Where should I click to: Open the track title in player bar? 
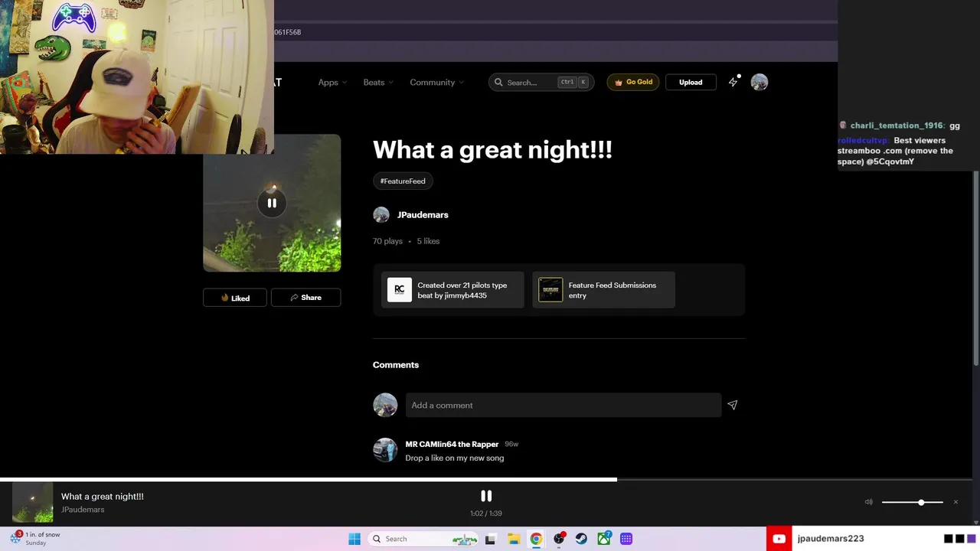click(x=103, y=497)
